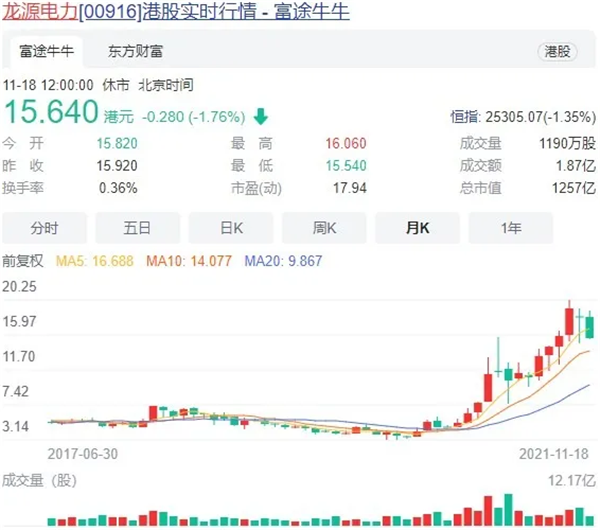Click the 换手率 value 0.36%
This screenshot has width=600, height=530.
118,188
